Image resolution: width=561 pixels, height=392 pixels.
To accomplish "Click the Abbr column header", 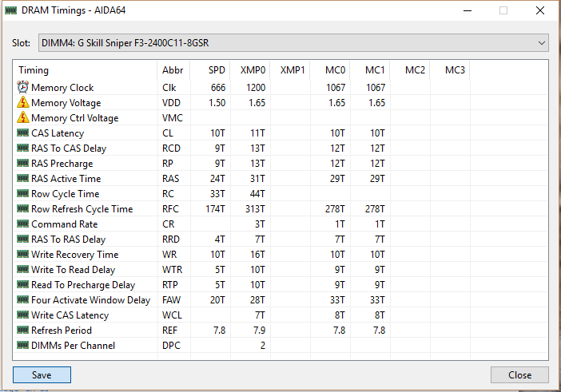I will [x=173, y=70].
